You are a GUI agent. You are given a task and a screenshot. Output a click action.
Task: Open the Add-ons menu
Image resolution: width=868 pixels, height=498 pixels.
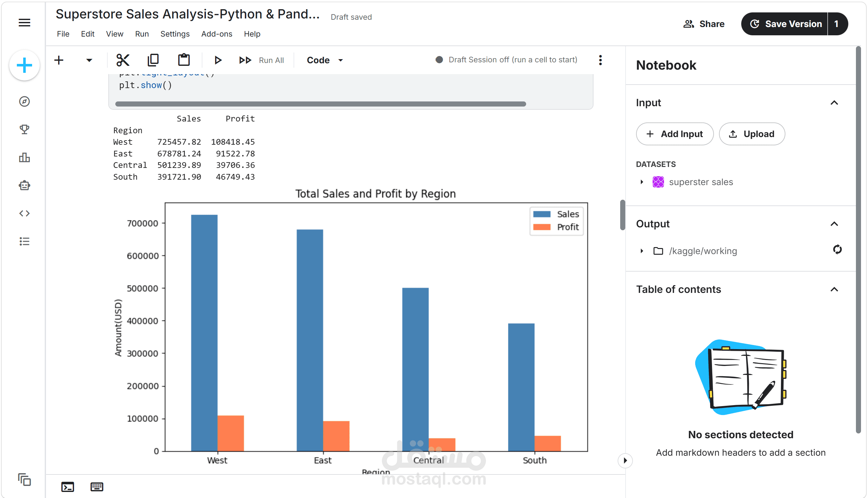pyautogui.click(x=217, y=34)
